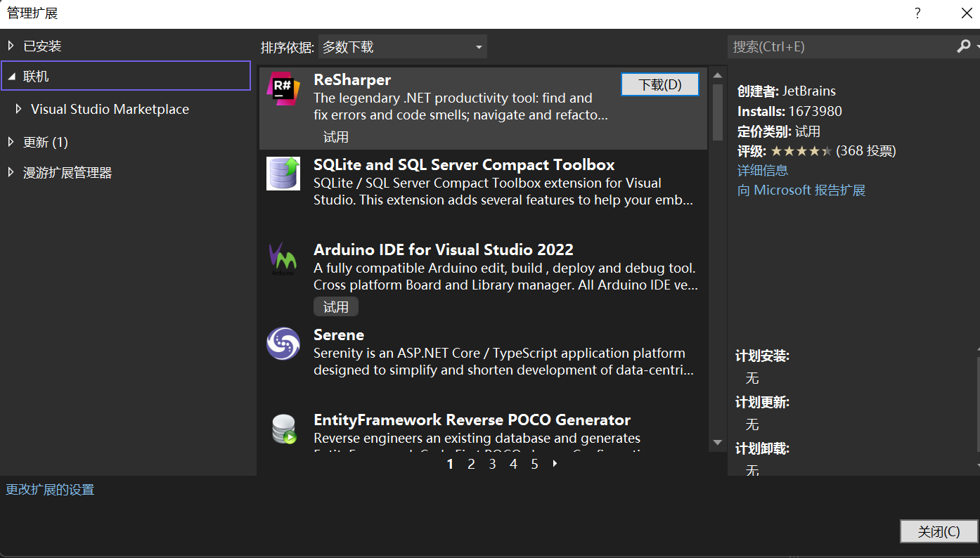Click the next page arrow
Viewport: 980px width, 558px height.
pos(555,464)
